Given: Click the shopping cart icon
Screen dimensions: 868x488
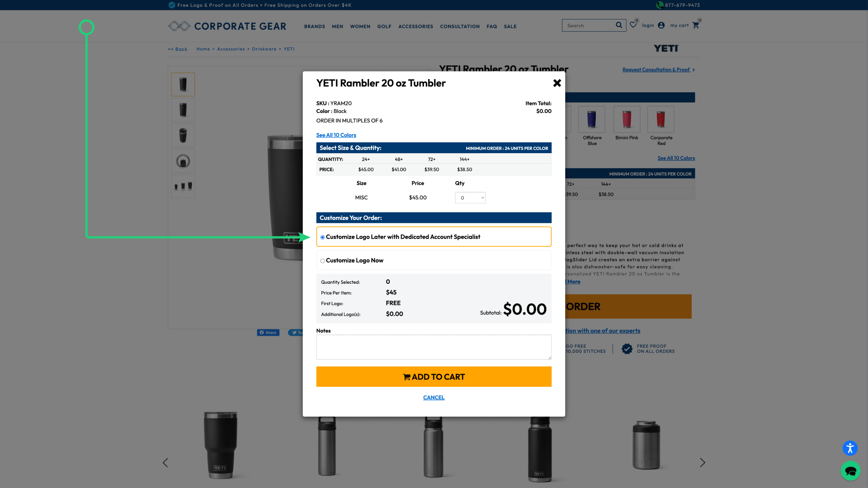Looking at the screenshot, I should (696, 25).
